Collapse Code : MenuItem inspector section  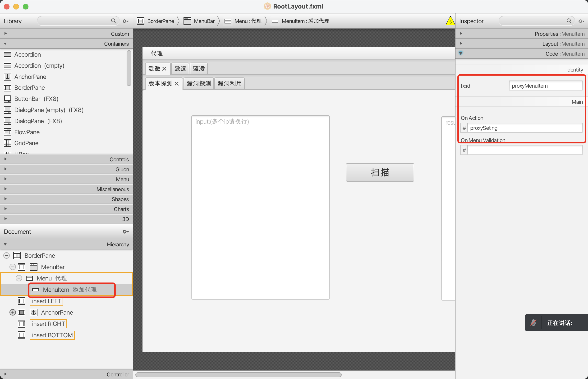click(461, 53)
